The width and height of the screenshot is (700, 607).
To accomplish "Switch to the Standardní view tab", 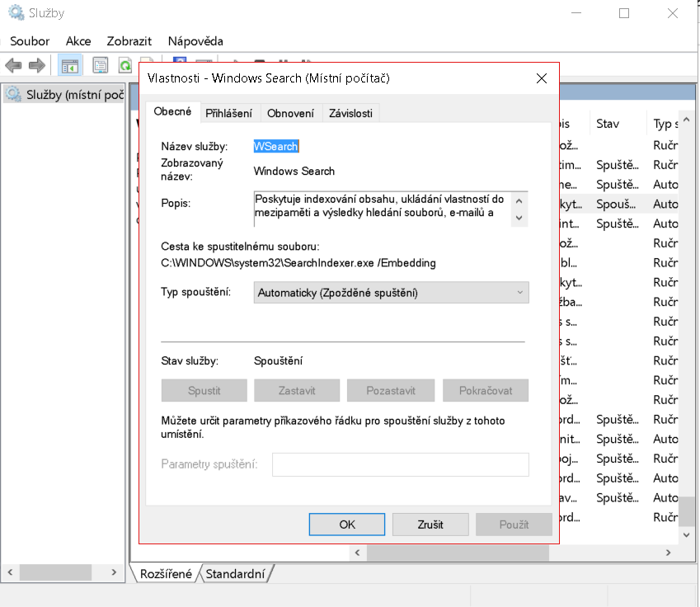I will (x=236, y=574).
